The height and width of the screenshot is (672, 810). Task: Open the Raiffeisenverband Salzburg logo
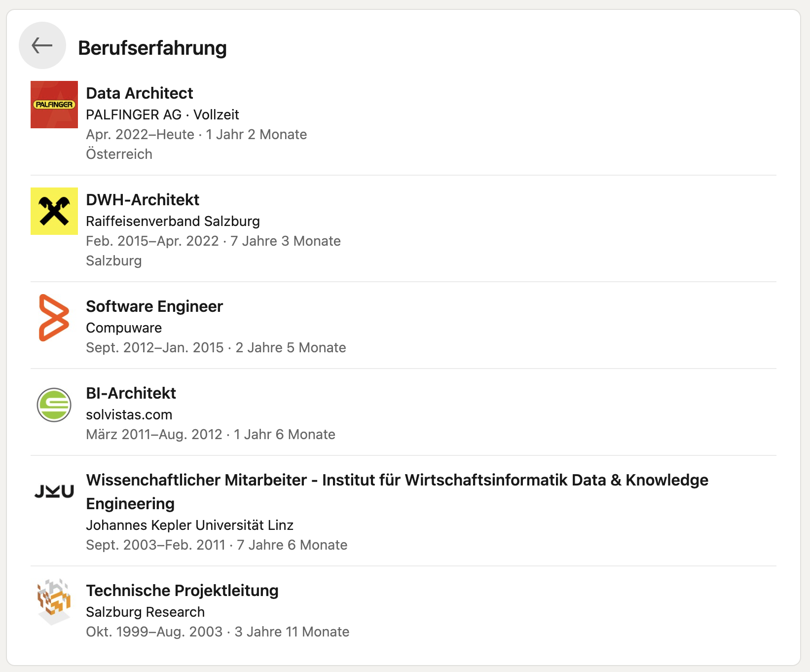54,211
